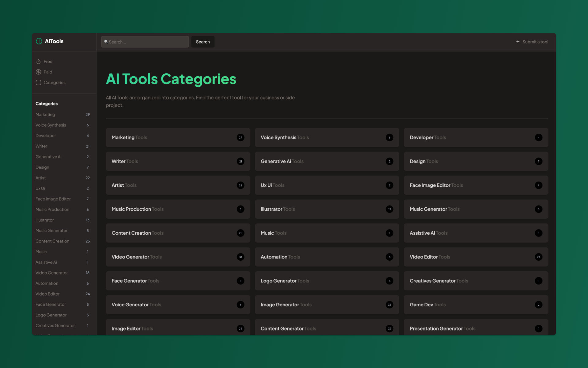The height and width of the screenshot is (368, 588).
Task: Select Voice Synthesis from the sidebar list
Action: coord(51,125)
